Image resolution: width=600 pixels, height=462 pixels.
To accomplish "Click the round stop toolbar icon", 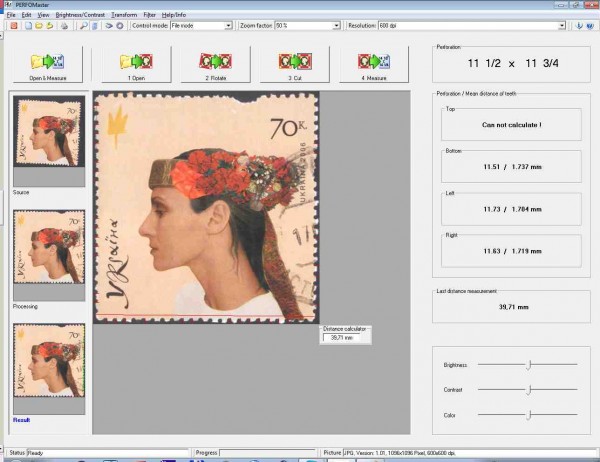I will click(x=120, y=26).
